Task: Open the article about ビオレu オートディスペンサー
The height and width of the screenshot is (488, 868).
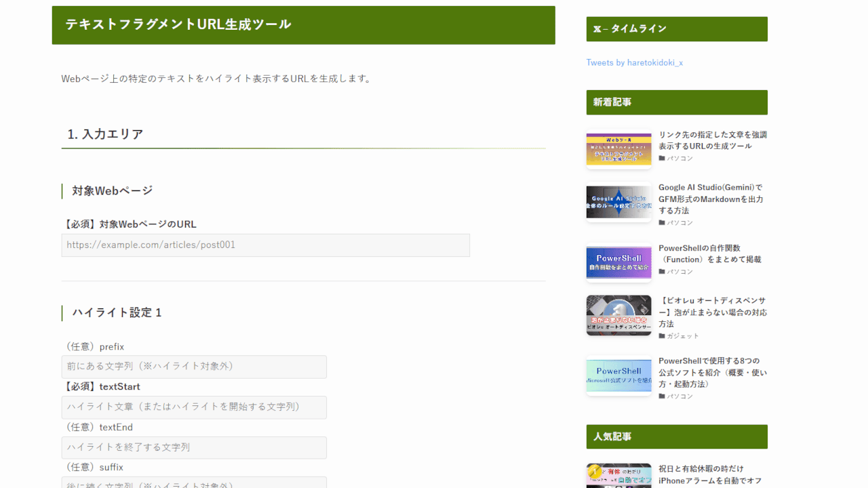Action: pyautogui.click(x=713, y=312)
